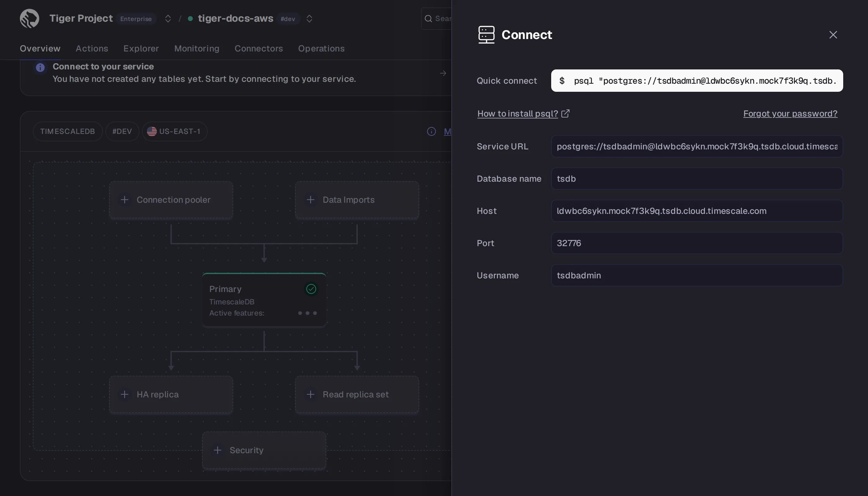Viewport: 868px width, 496px height.
Task: Click the Quick connect psql command box
Action: (697, 81)
